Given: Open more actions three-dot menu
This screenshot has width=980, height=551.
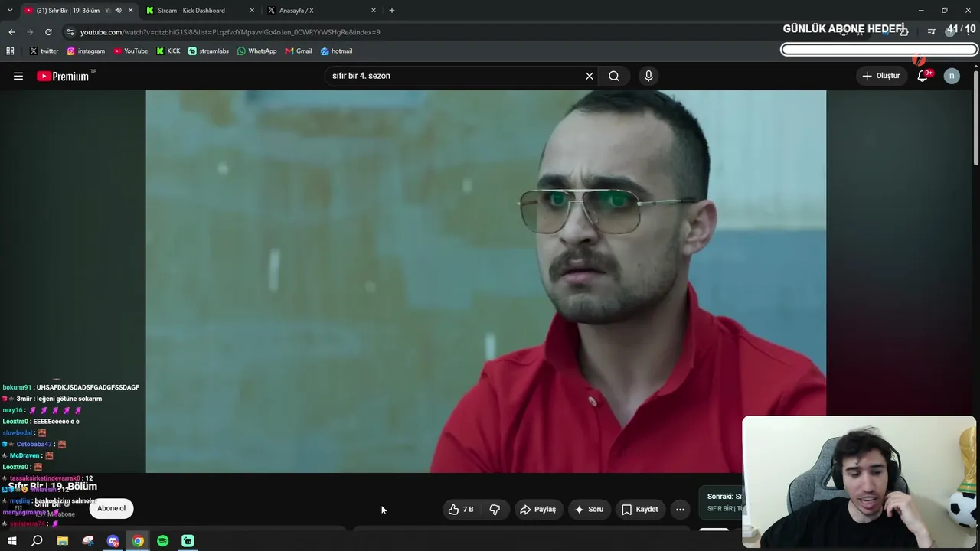Looking at the screenshot, I should tap(680, 509).
